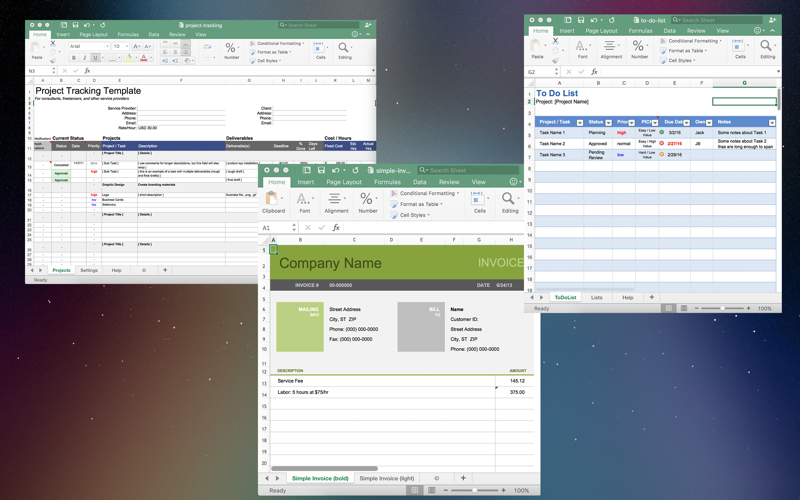The image size is (800, 500).
Task: Click the Number percent icon in simple-invoice window
Action: click(366, 198)
